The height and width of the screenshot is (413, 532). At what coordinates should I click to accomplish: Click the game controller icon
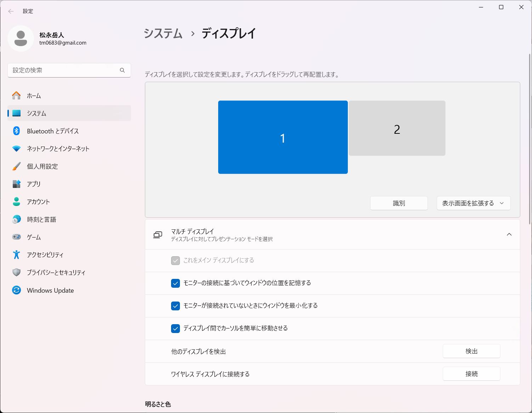(16, 237)
